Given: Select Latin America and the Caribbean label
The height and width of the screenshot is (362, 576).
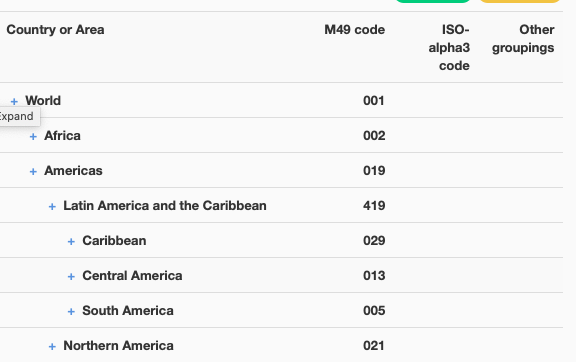Looking at the screenshot, I should (165, 205).
